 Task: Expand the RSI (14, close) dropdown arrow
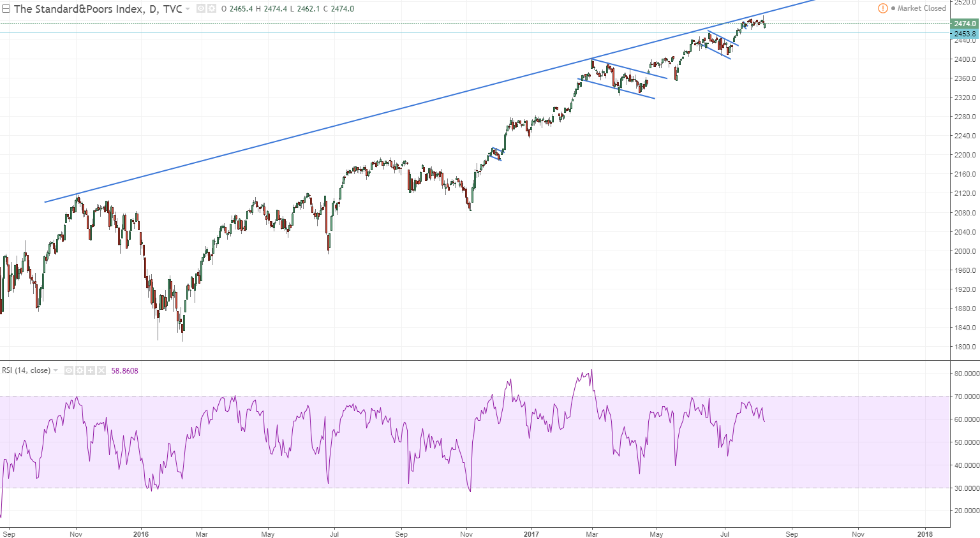coord(56,370)
